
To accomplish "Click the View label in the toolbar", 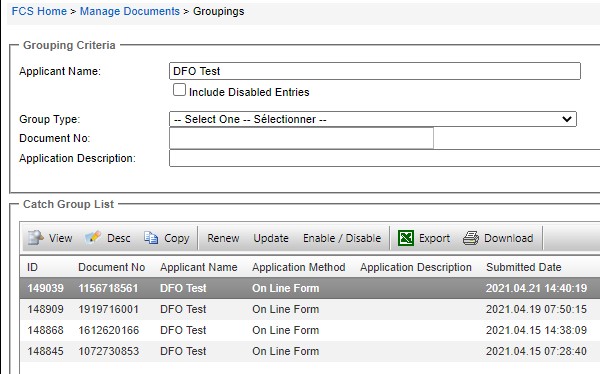I will pos(60,238).
